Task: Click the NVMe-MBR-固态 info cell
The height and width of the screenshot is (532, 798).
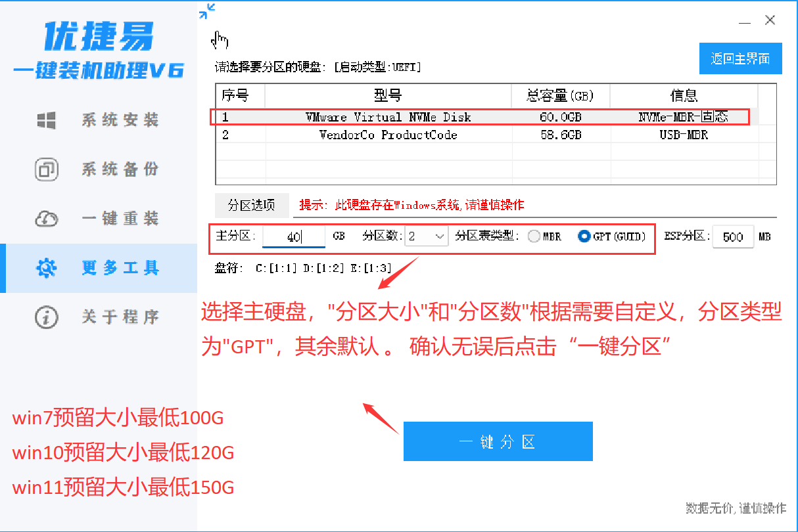Action: (x=684, y=117)
